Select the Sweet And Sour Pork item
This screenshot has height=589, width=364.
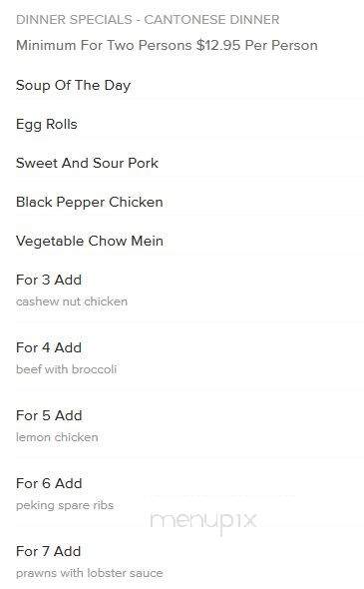pyautogui.click(x=87, y=163)
